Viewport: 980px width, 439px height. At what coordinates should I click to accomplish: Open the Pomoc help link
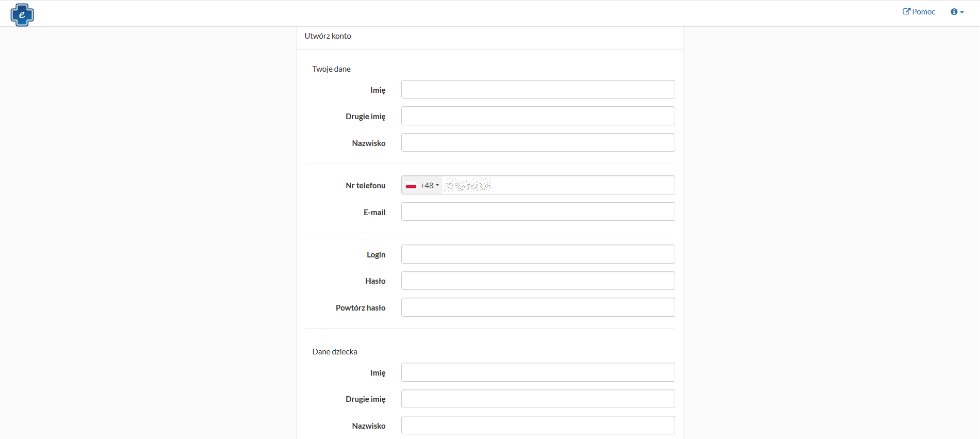pos(923,12)
